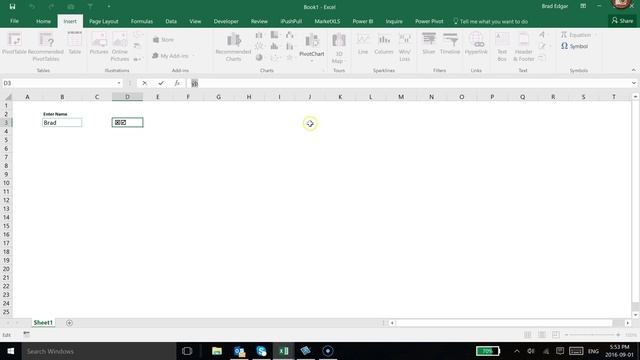Image resolution: width=640 pixels, height=360 pixels.
Task: Open the Developer tab
Action: (226, 21)
